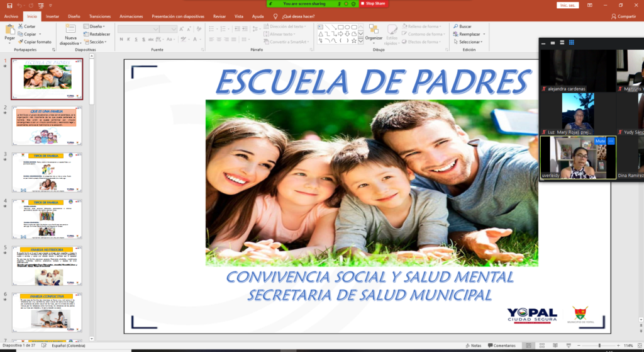
Task: Open the Archivo menu tab
Action: (x=11, y=16)
